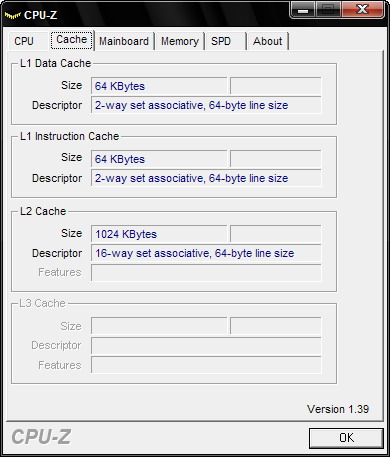390x457 pixels.
Task: Click the CPU-Z title bar app icon
Action: coord(13,15)
